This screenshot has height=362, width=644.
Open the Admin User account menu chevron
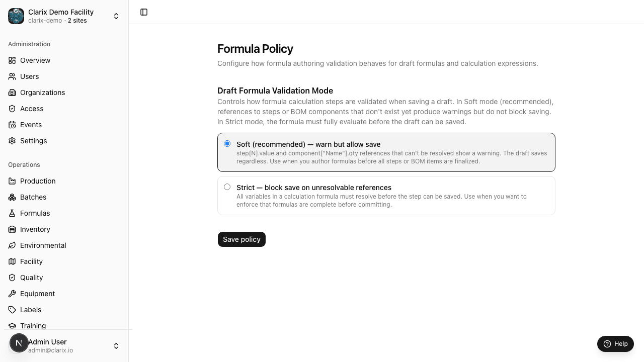click(116, 346)
